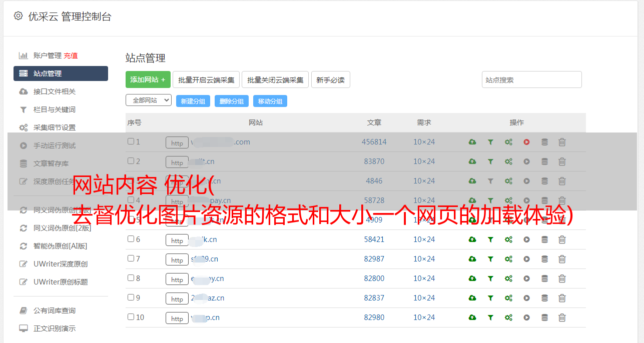Click the cloud upload icon for row 1
644x343 pixels.
point(472,142)
